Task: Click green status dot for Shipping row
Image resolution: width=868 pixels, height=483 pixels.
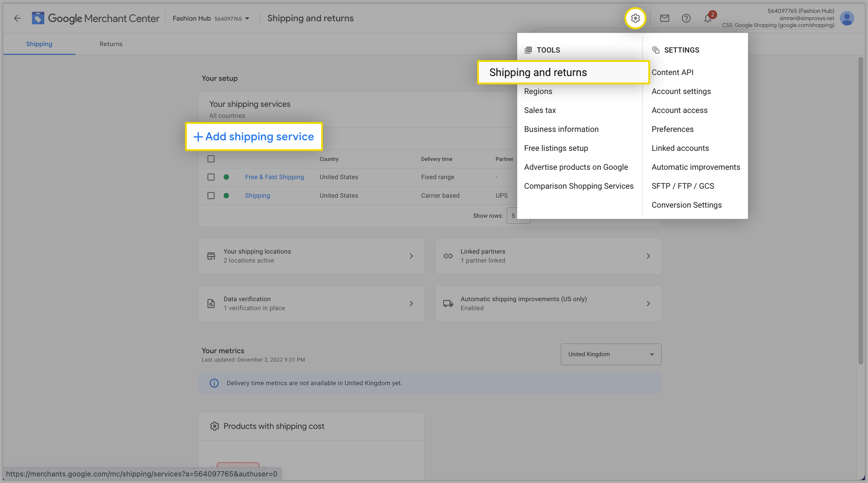Action: [x=226, y=195]
